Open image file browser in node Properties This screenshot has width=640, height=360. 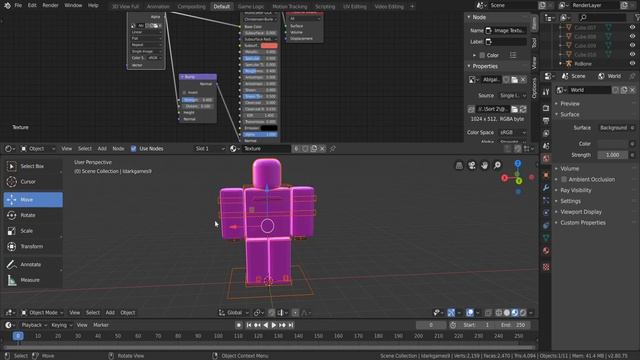(x=514, y=109)
